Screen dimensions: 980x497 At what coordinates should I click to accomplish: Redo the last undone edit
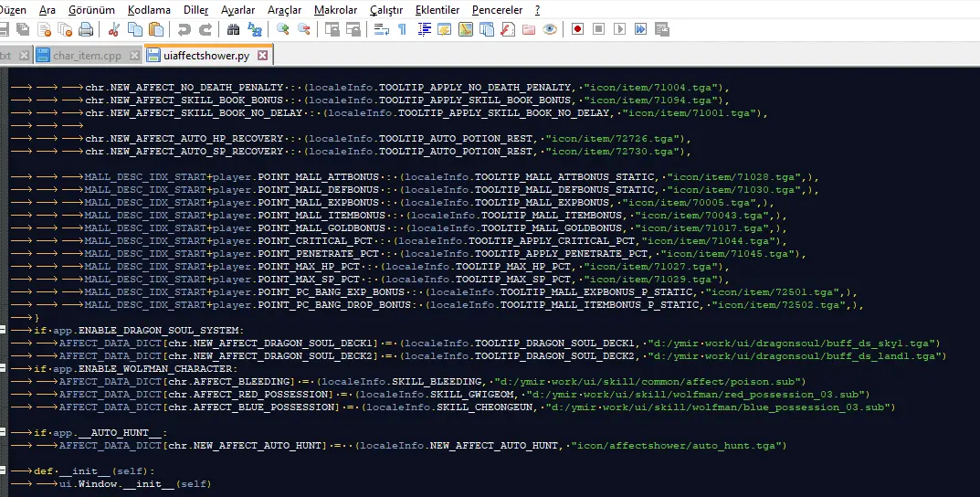(x=205, y=29)
